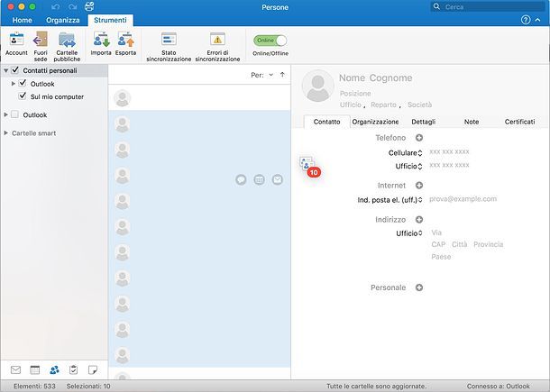The image size is (550, 392).
Task: Switch to the Home ribbon tab
Action: (21, 19)
